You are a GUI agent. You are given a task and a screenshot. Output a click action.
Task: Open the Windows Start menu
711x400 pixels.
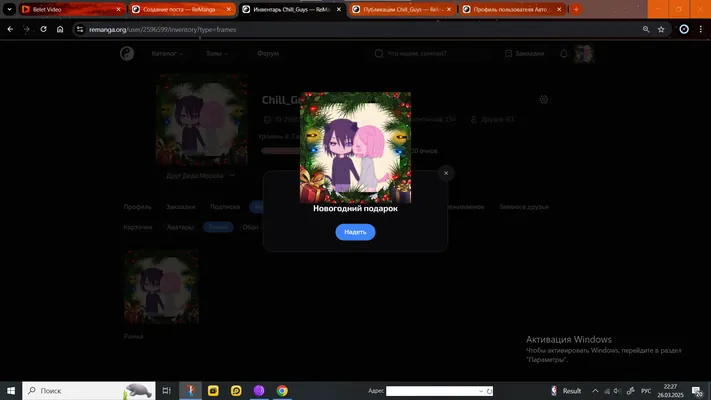pos(11,390)
